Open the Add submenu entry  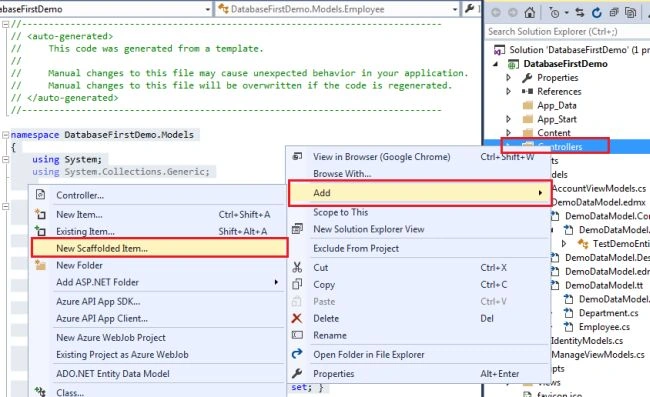pos(420,193)
